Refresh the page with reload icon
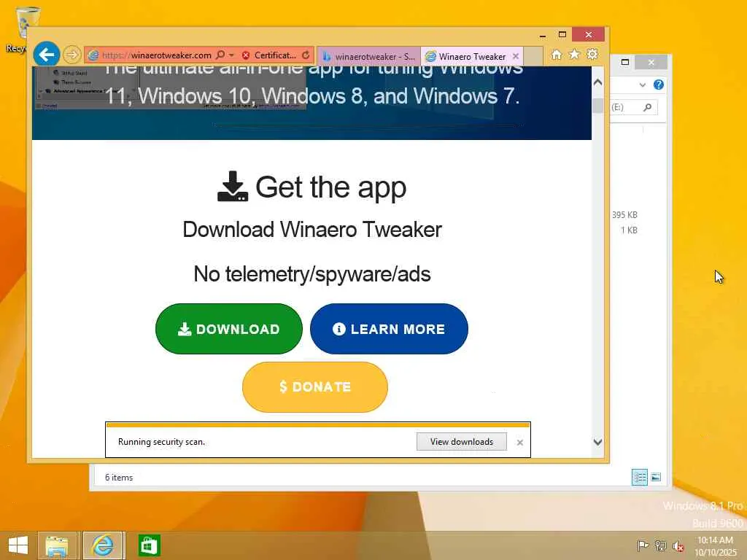The height and width of the screenshot is (560, 747). click(306, 55)
